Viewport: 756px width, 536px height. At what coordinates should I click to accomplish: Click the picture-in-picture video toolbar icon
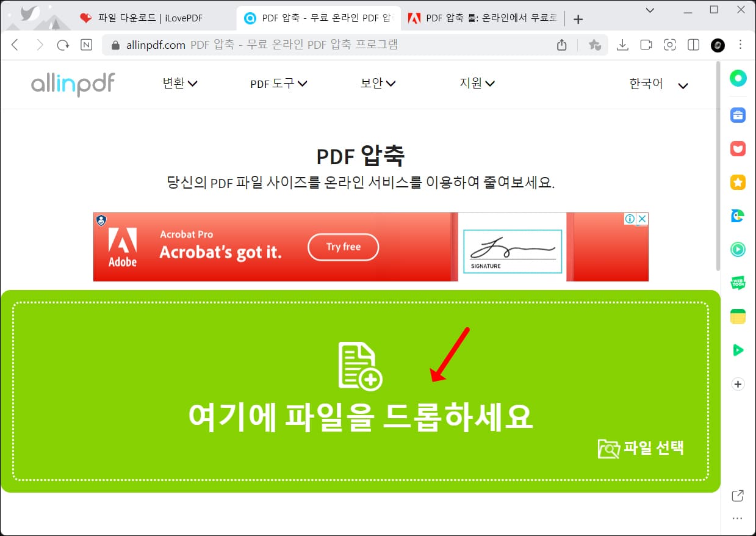(646, 45)
